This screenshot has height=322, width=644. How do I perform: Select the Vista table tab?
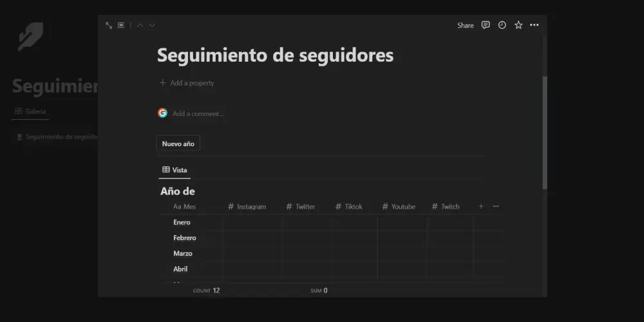(175, 170)
